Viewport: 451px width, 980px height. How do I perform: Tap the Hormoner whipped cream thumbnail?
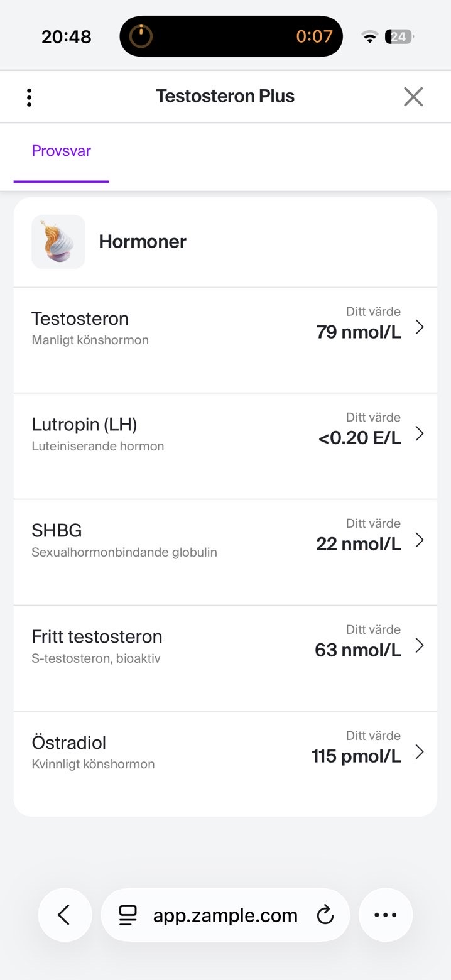click(x=58, y=242)
